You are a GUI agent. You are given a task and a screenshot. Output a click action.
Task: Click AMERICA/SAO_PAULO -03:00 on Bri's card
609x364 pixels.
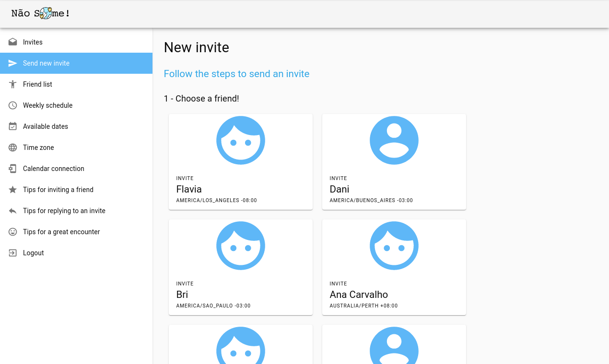click(213, 306)
